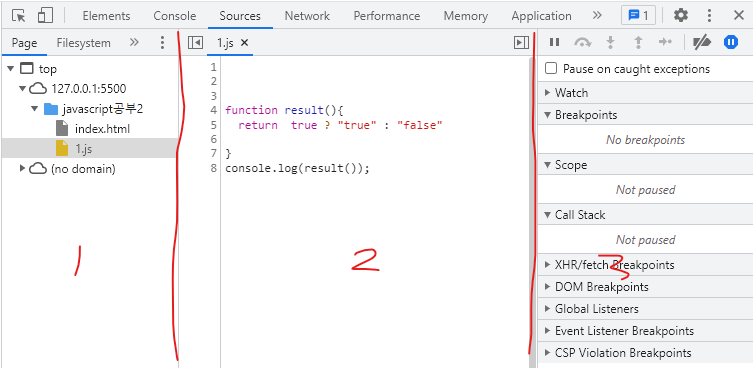Select 1.js in the file tree
The width and height of the screenshot is (753, 368).
[83, 149]
